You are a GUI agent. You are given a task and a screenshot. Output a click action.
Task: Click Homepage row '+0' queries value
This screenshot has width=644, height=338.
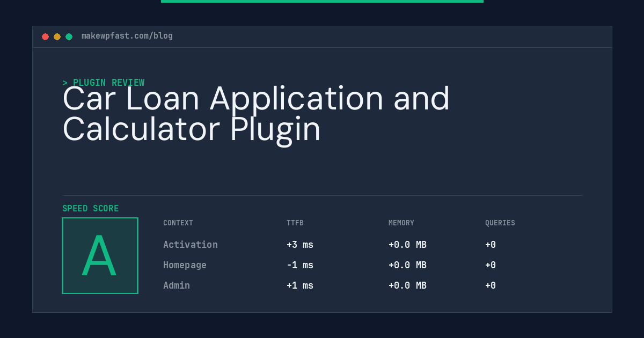pyautogui.click(x=491, y=265)
